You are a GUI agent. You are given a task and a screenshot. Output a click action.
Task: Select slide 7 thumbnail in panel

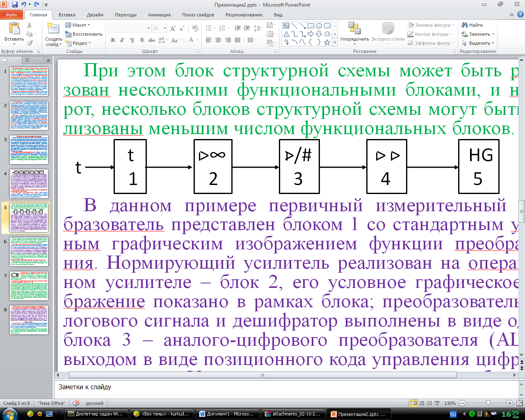tap(29, 285)
